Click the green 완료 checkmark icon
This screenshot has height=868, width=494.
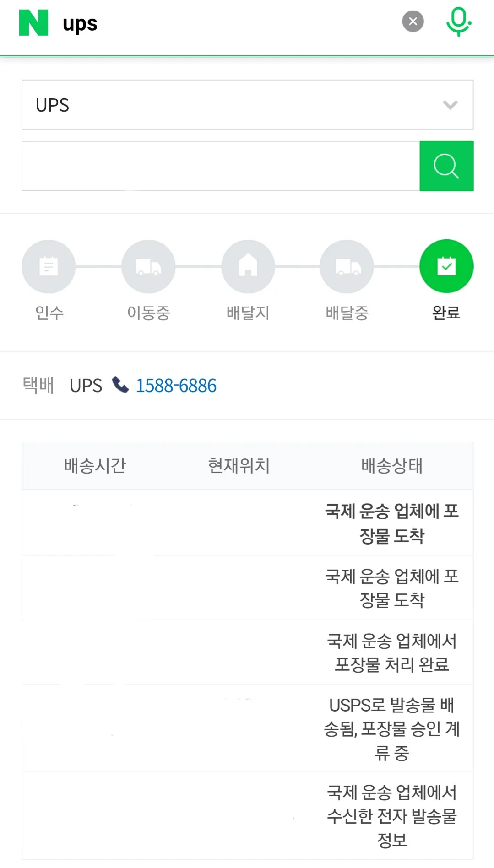point(446,266)
